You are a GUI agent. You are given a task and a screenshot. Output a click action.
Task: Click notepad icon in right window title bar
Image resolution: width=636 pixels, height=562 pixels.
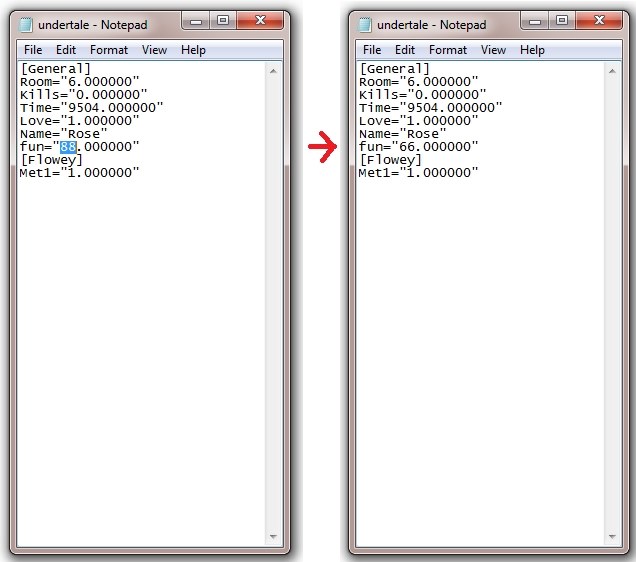point(365,25)
